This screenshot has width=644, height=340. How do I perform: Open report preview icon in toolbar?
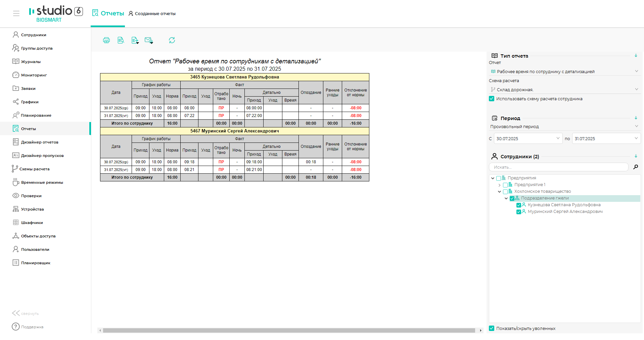tap(121, 40)
